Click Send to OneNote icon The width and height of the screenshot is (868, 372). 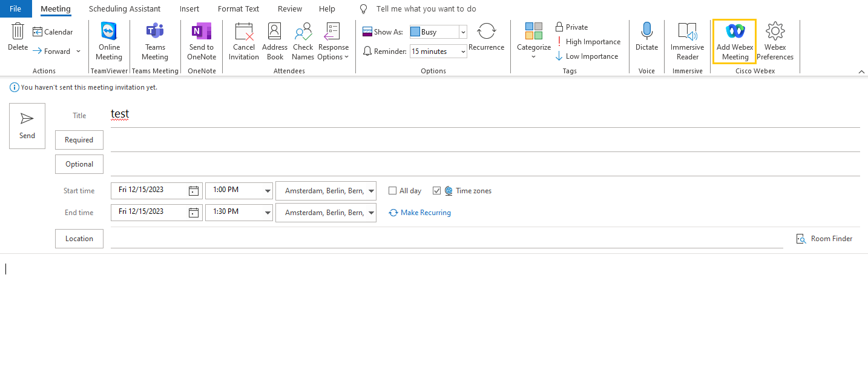[201, 32]
